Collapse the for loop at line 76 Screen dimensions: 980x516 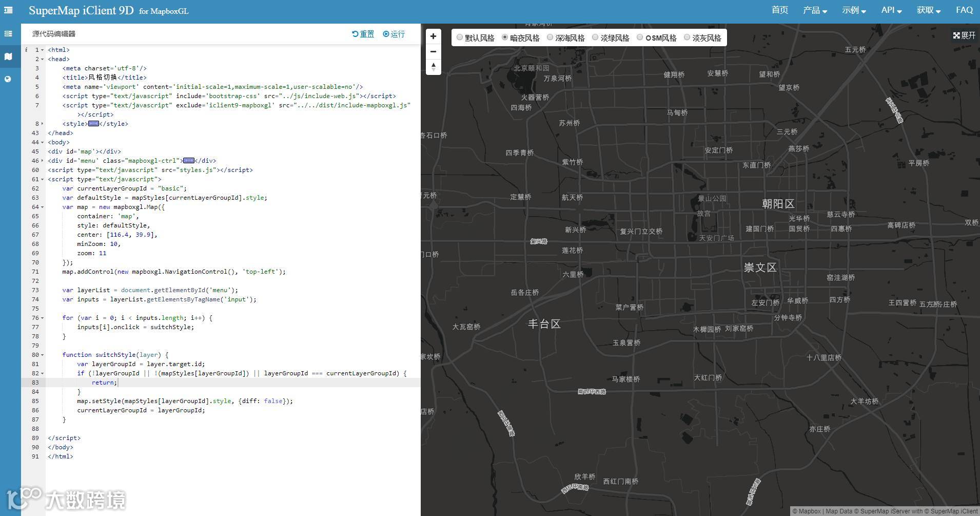(x=42, y=318)
